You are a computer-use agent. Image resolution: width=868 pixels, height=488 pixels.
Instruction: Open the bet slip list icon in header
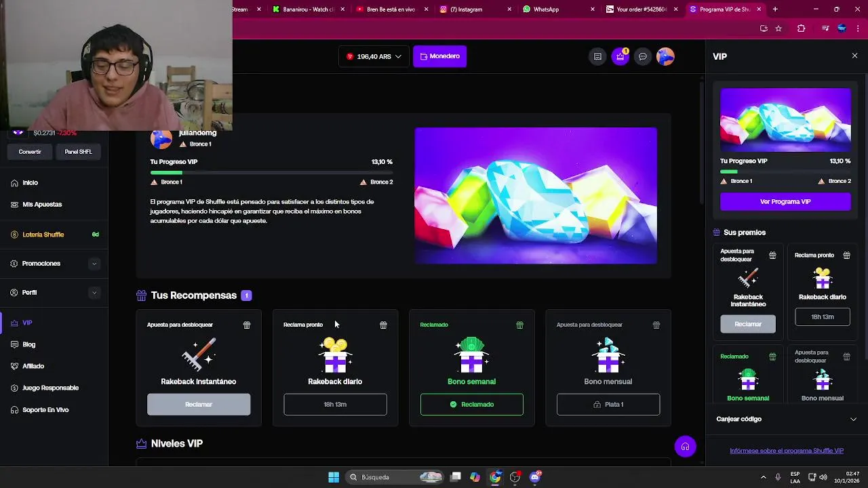[x=597, y=56]
